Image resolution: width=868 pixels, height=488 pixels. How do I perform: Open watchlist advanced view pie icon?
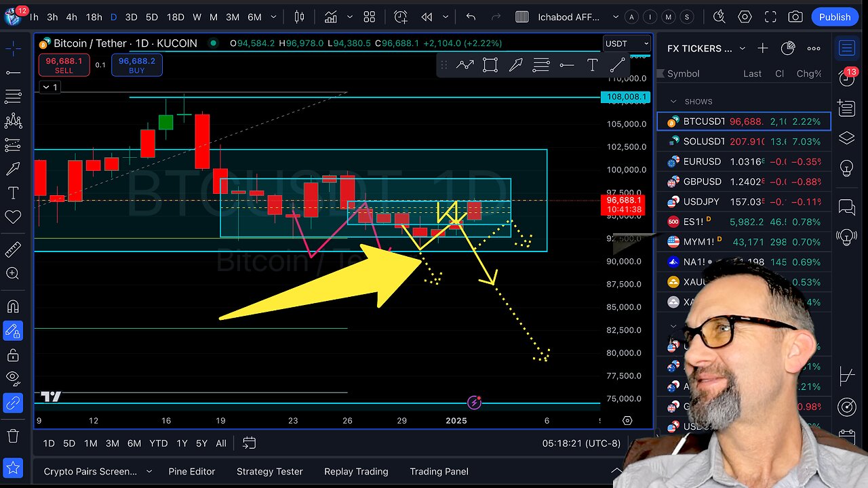pos(788,48)
